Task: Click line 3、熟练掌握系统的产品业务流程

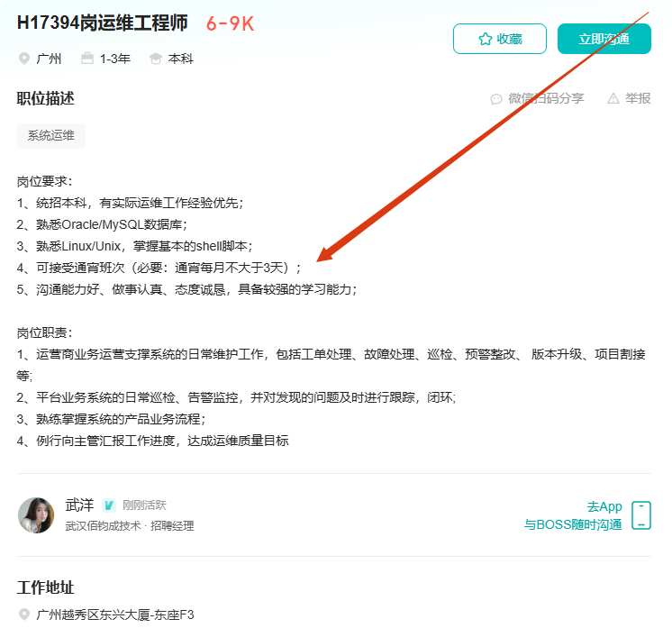Action: tap(111, 419)
